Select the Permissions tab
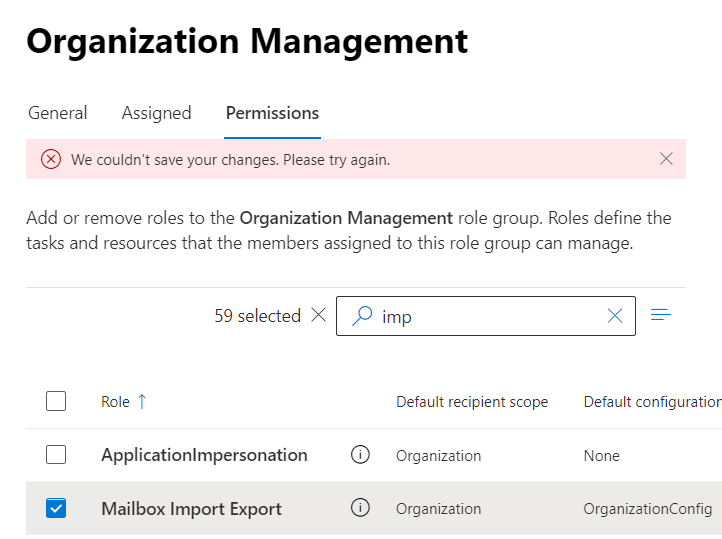Viewport: 722px width, 539px height. pyautogui.click(x=272, y=113)
